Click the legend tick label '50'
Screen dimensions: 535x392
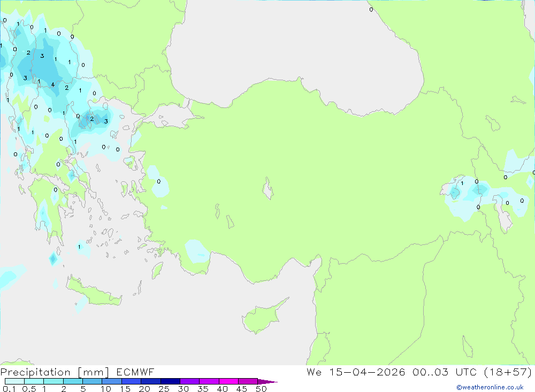(x=262, y=389)
